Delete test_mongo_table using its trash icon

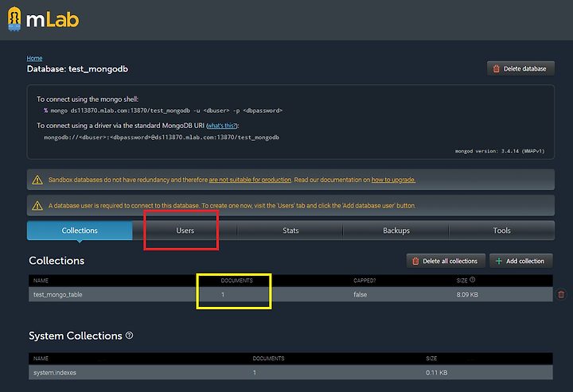tap(561, 294)
